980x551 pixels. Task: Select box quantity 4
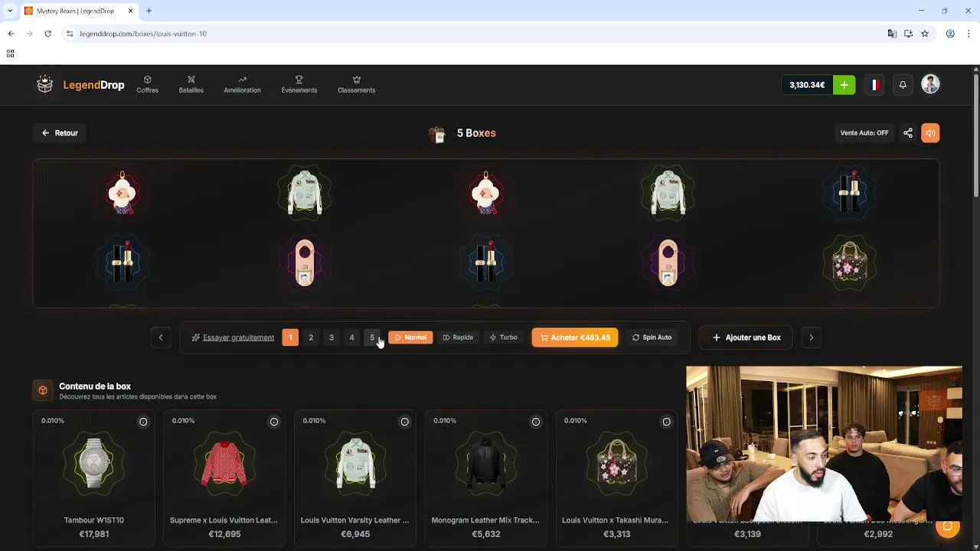click(351, 337)
